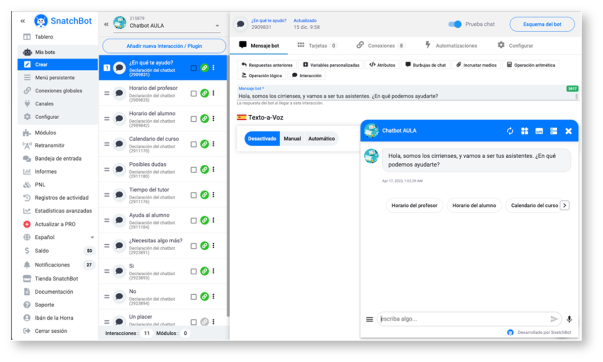
Task: Select Crear in the sidebar
Action: point(58,64)
